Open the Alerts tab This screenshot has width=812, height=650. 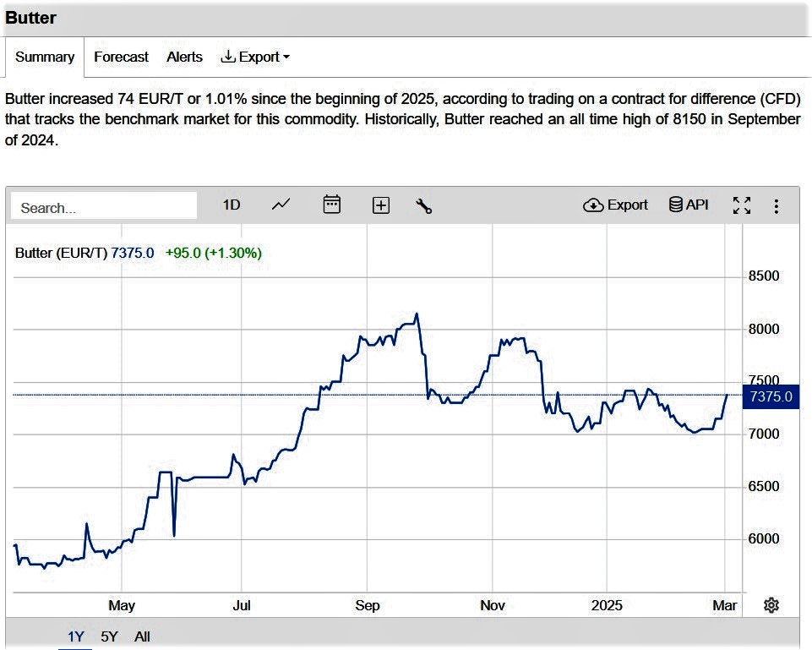coord(184,57)
